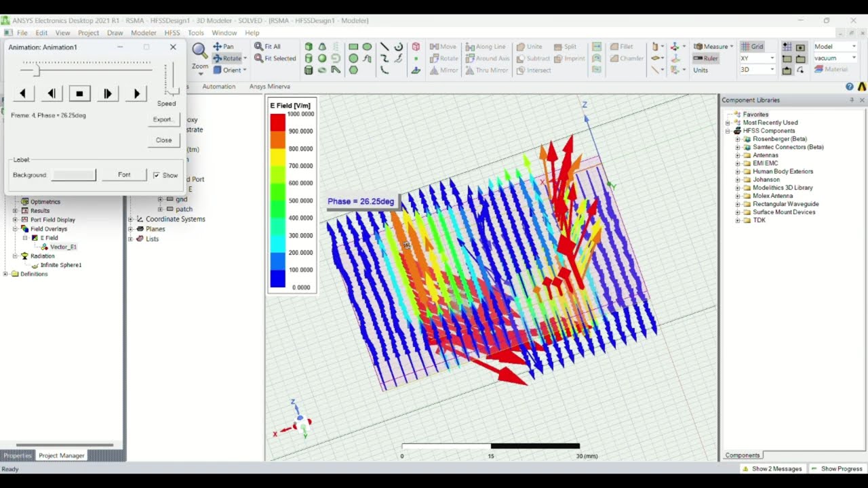Expand the Lists tree node
868x488 pixels.
coord(131,239)
